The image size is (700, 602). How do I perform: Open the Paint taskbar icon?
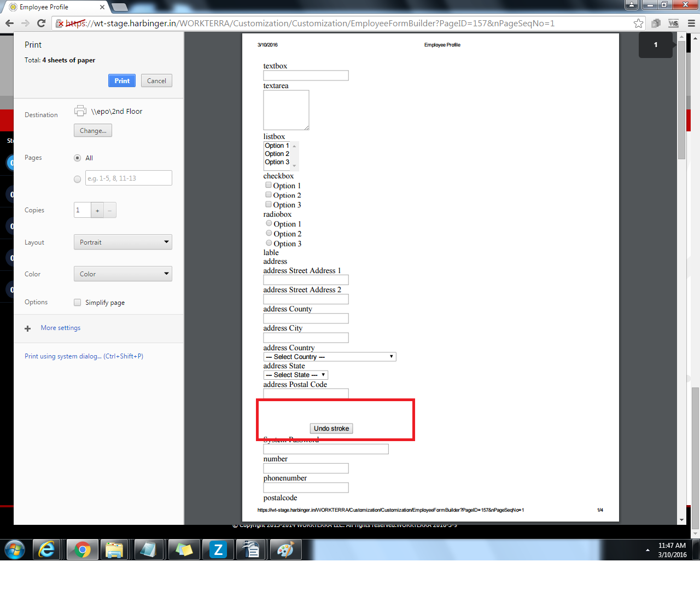(285, 549)
